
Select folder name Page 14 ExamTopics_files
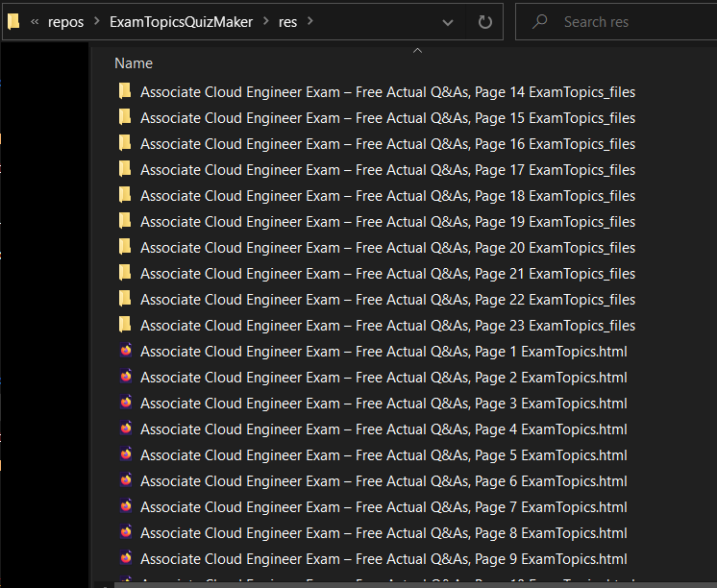387,92
